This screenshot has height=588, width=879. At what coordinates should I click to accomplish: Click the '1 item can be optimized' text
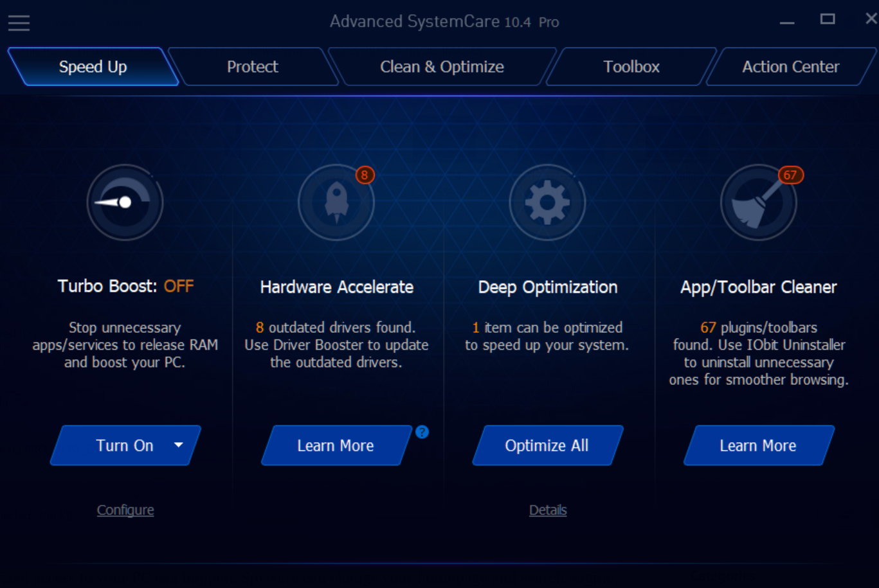tap(547, 328)
